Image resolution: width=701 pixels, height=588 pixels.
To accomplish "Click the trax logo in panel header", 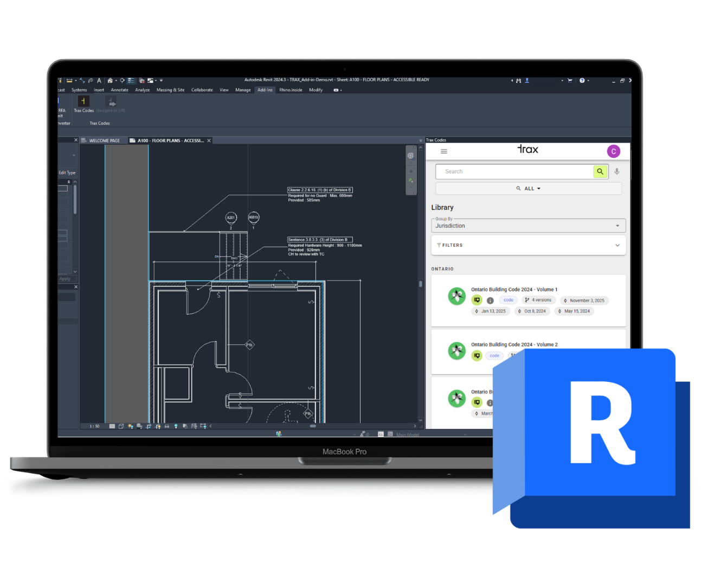I will pyautogui.click(x=528, y=149).
